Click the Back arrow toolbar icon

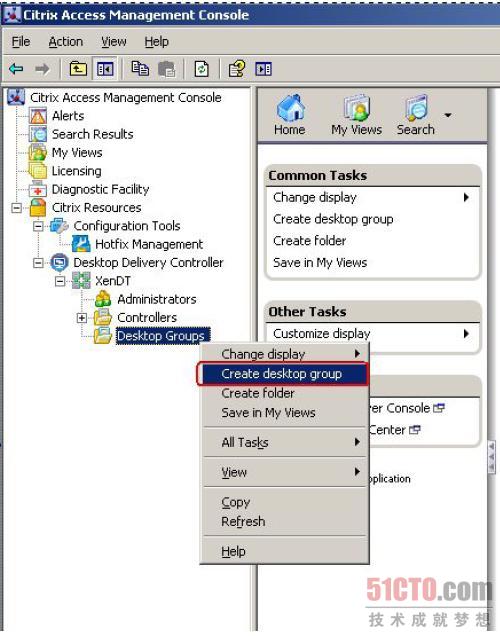click(x=17, y=69)
